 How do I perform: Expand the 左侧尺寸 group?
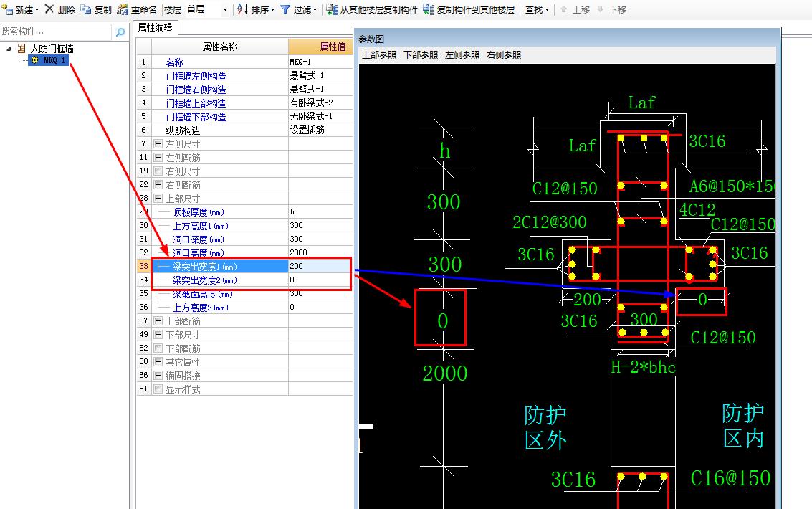(x=158, y=144)
